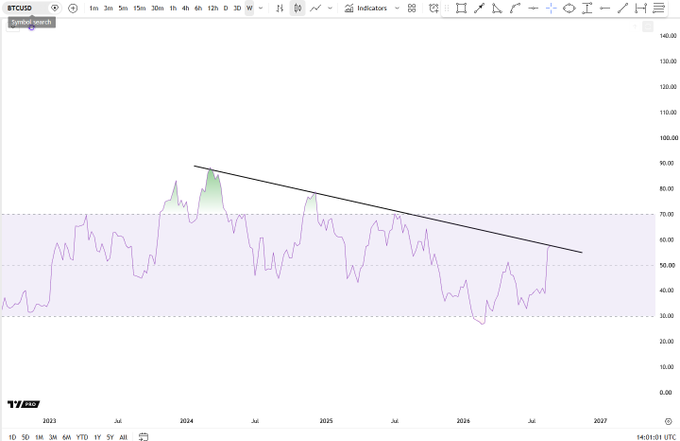Select the blue Cross line tool

pyautogui.click(x=551, y=8)
